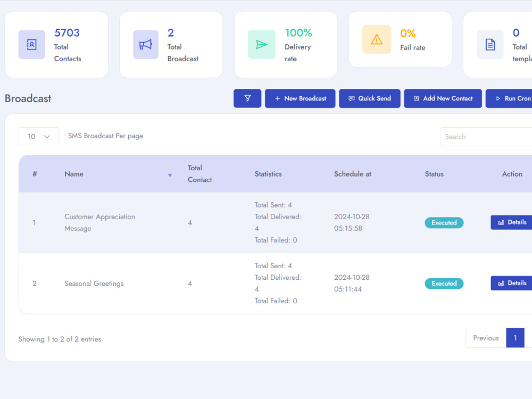The image size is (532, 399).
Task: Open Quick Send
Action: (370, 98)
